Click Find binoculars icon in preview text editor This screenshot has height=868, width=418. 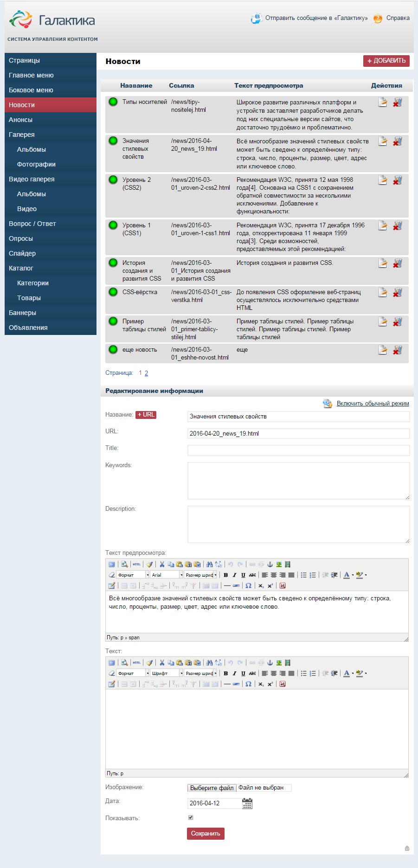209,564
